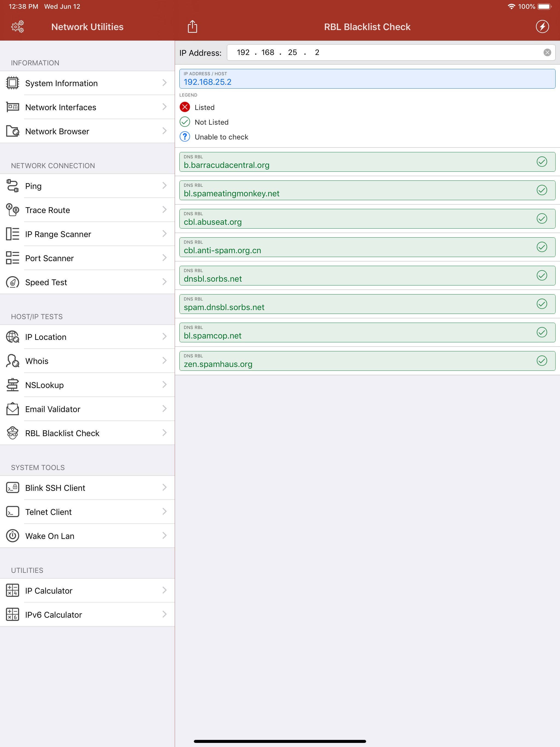560x747 pixels.
Task: Tap checkmark status for b.barracudacentral.org
Action: coord(541,162)
